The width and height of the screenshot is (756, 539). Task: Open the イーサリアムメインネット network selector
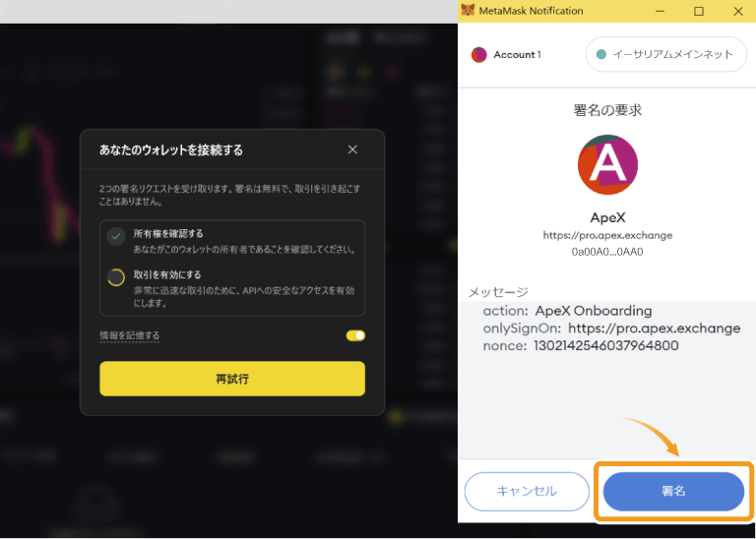(x=666, y=54)
